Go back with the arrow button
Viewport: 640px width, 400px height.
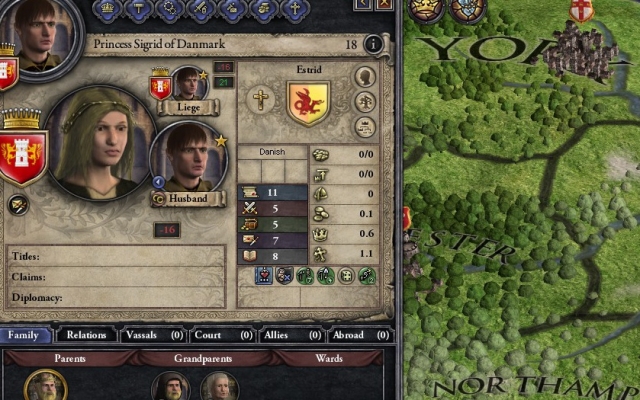[363, 4]
